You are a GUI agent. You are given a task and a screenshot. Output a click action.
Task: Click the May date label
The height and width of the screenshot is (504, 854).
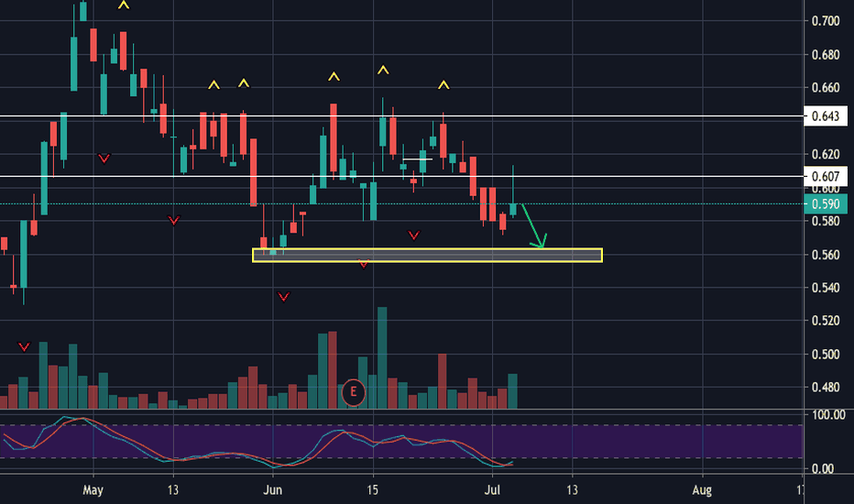pos(93,490)
